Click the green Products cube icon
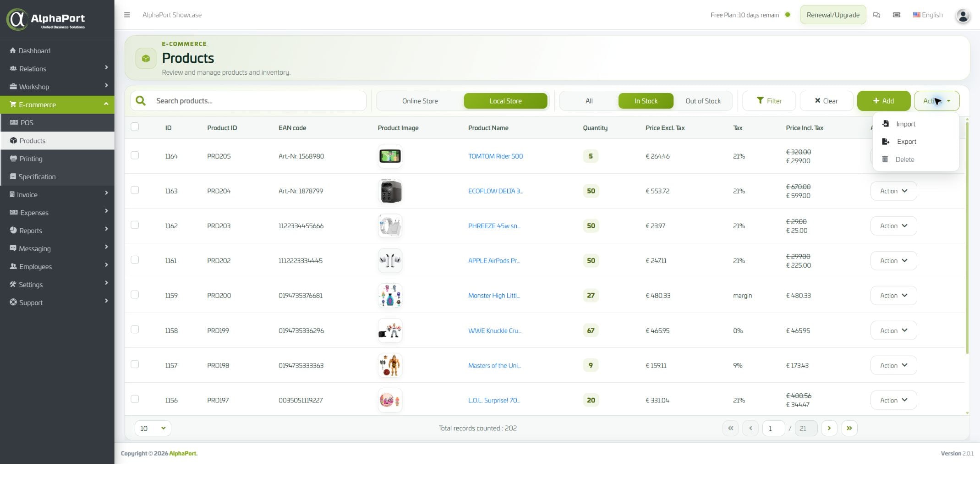Viewport: 980px width, 495px height. pyautogui.click(x=146, y=59)
